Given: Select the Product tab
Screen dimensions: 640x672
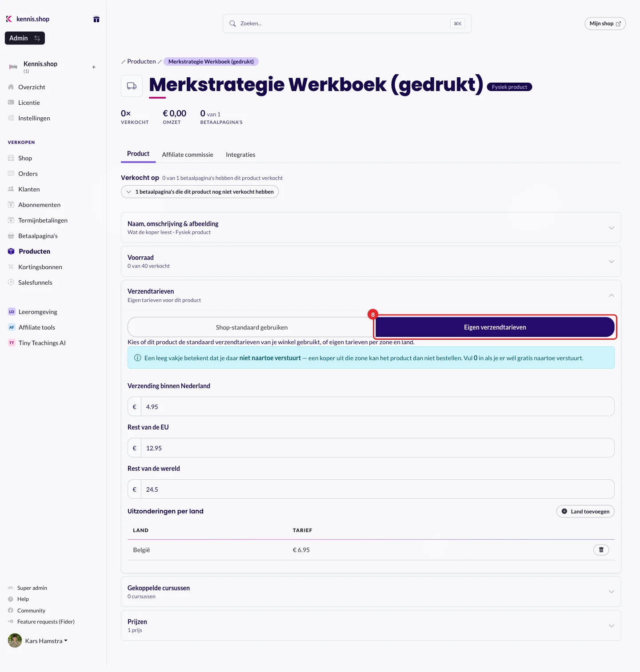Looking at the screenshot, I should (138, 154).
